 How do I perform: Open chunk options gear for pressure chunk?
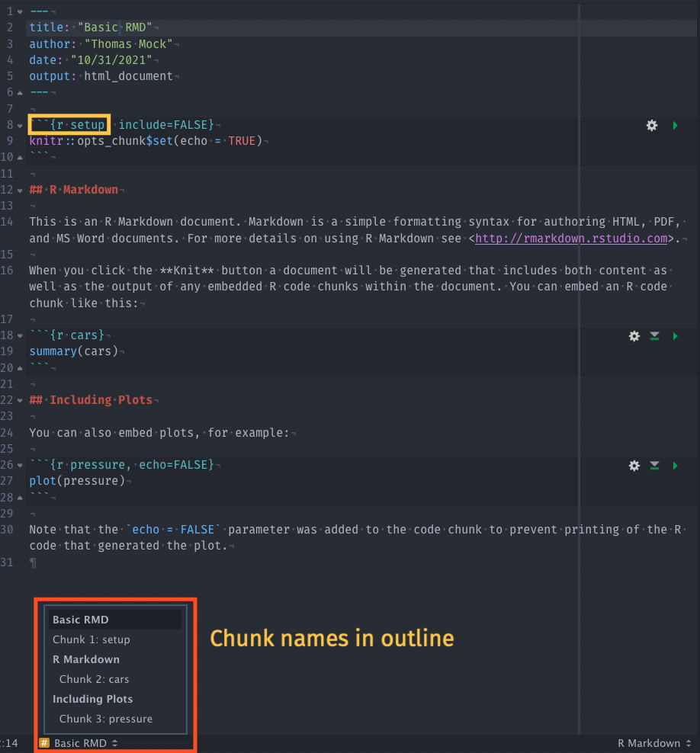634,466
